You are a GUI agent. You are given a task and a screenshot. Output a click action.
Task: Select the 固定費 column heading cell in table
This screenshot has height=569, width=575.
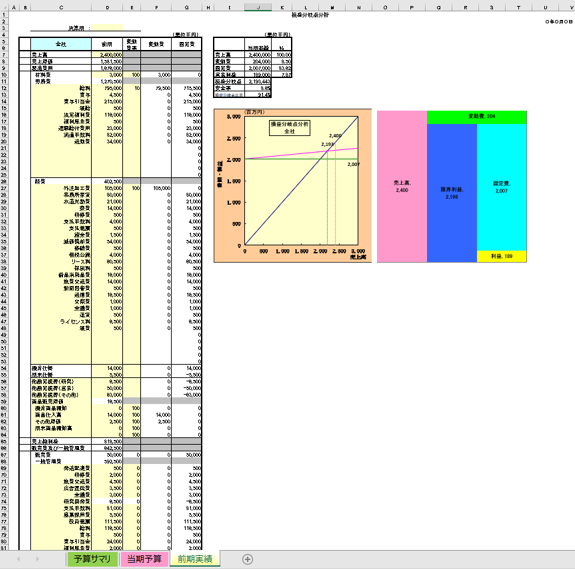[187, 44]
